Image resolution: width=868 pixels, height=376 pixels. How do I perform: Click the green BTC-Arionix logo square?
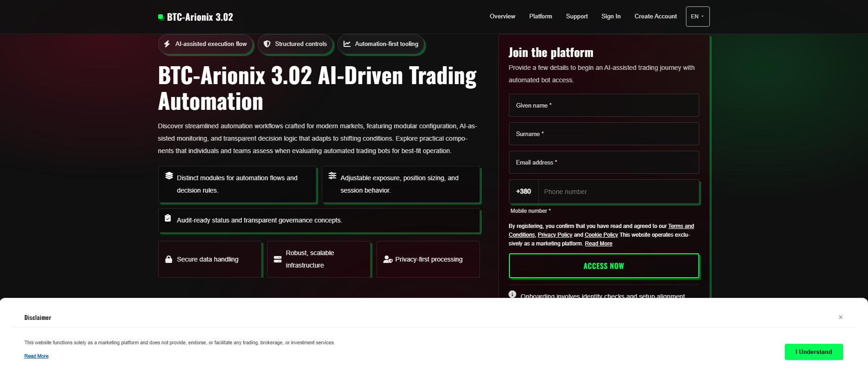(161, 17)
